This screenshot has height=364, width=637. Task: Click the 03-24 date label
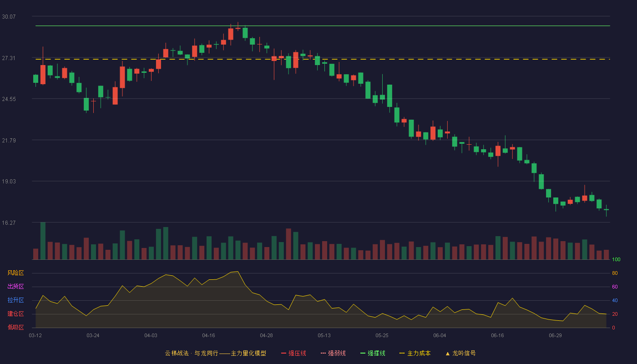pyautogui.click(x=93, y=335)
